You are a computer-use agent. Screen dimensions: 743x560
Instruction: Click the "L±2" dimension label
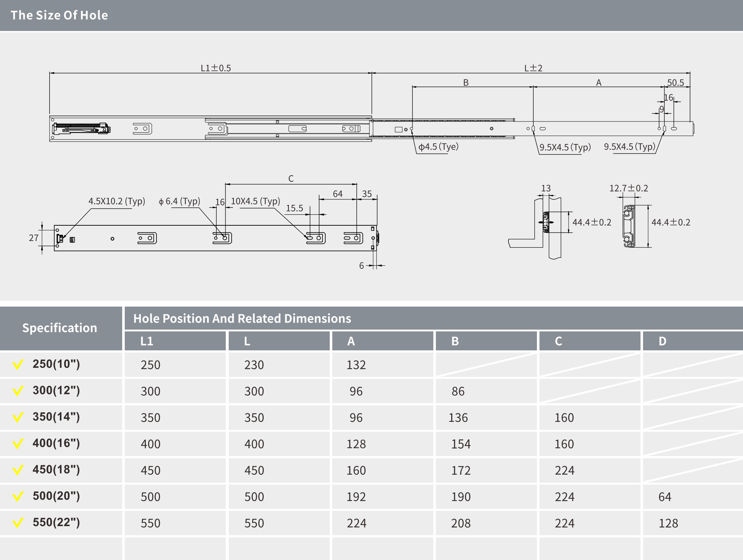click(533, 68)
